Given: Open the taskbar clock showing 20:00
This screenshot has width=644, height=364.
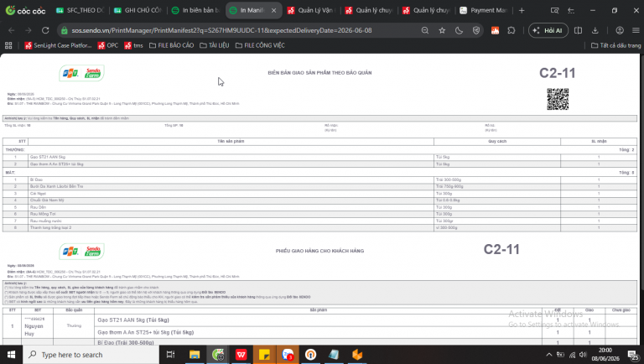Looking at the screenshot, I should coord(605,355).
